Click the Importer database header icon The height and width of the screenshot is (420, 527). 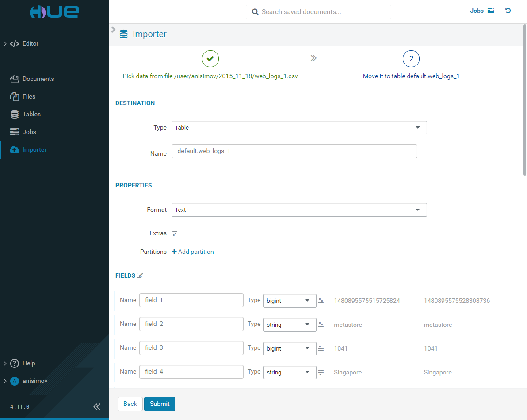(x=124, y=34)
